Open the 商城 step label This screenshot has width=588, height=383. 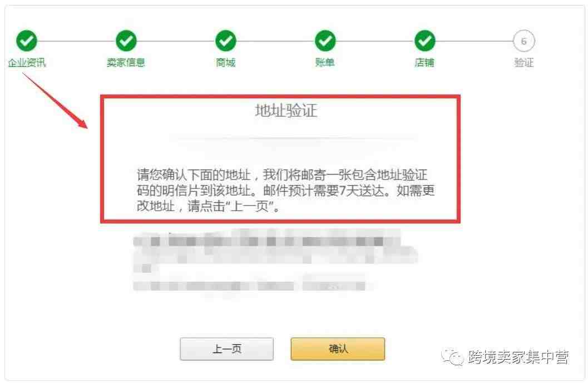225,63
